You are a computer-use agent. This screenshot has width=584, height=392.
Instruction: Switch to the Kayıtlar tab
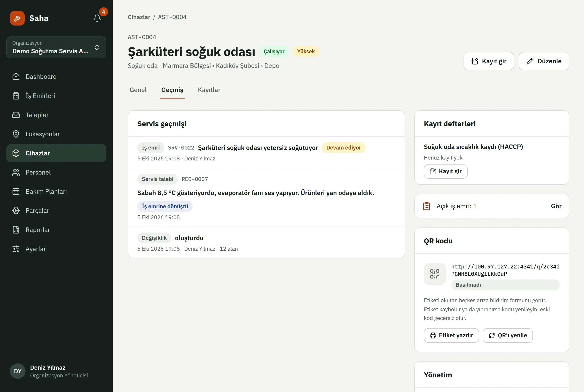[209, 90]
